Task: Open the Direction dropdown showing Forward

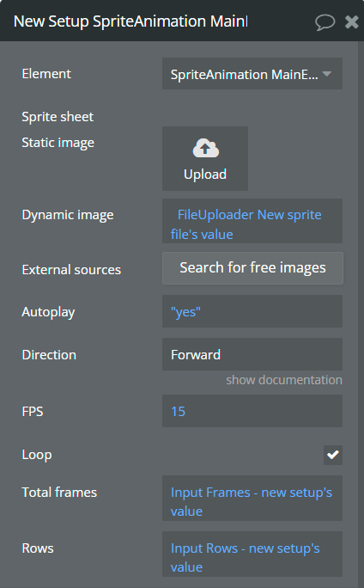Action: tap(252, 354)
